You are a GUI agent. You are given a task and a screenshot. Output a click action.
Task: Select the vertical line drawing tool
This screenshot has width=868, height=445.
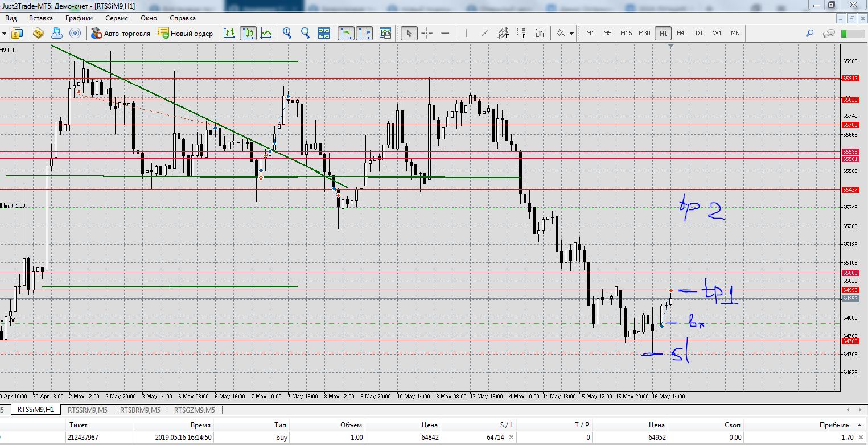(466, 33)
